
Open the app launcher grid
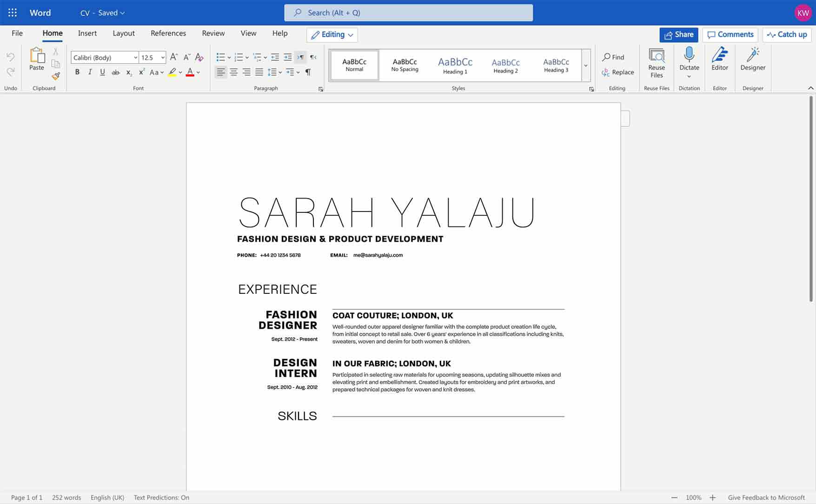pos(13,13)
